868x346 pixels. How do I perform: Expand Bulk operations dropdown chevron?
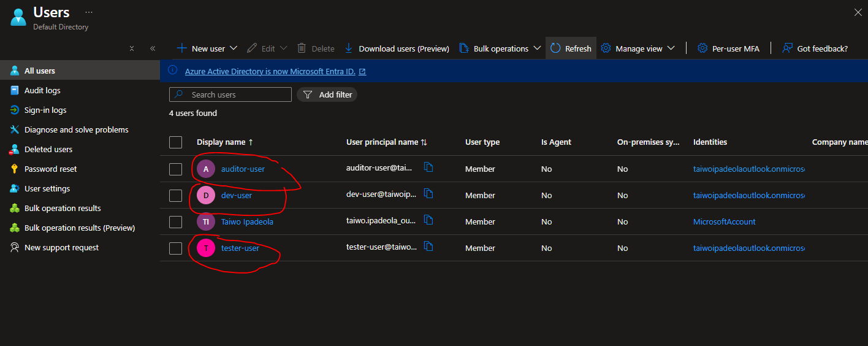click(537, 48)
